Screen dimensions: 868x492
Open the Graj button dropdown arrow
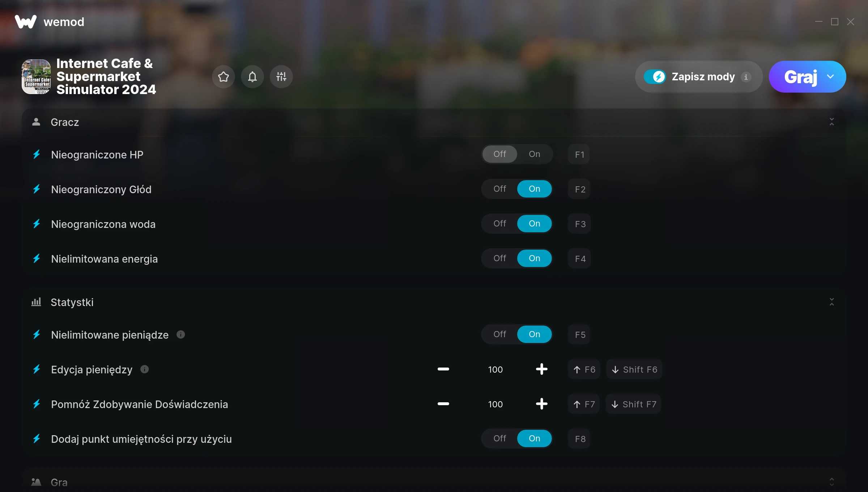click(x=830, y=77)
